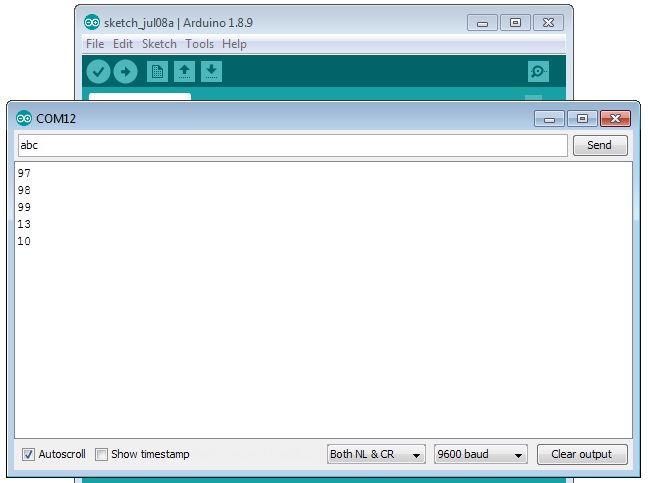Open a sketch with the Open arrow icon
648x483 pixels.
tap(184, 71)
